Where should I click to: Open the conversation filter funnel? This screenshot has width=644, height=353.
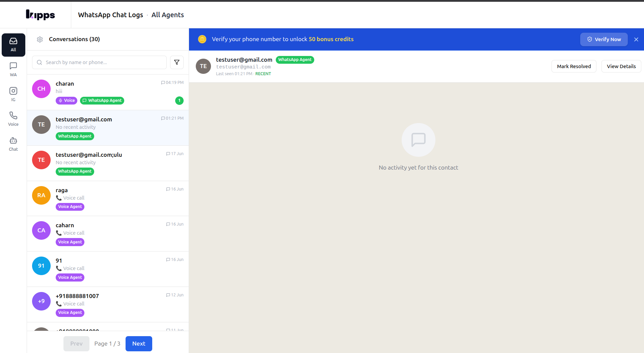pyautogui.click(x=177, y=62)
